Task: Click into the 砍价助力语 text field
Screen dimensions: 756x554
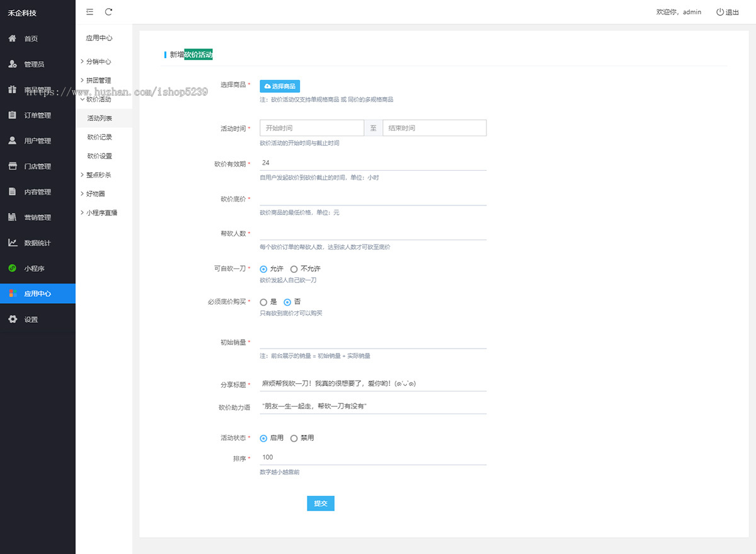Action: pos(373,407)
